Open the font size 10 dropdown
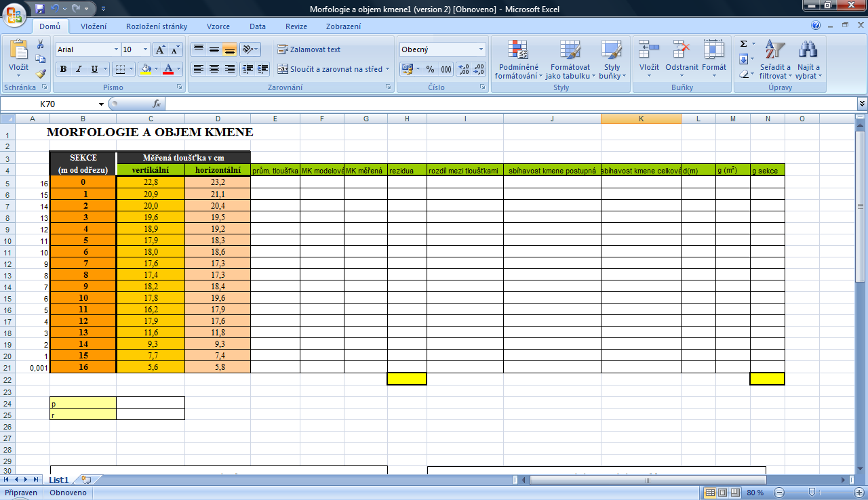Viewport: 868px width, 500px height. point(146,49)
